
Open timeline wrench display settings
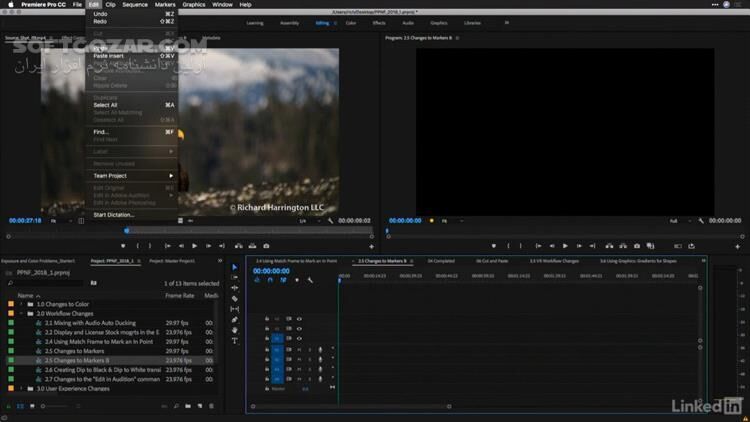click(x=310, y=280)
